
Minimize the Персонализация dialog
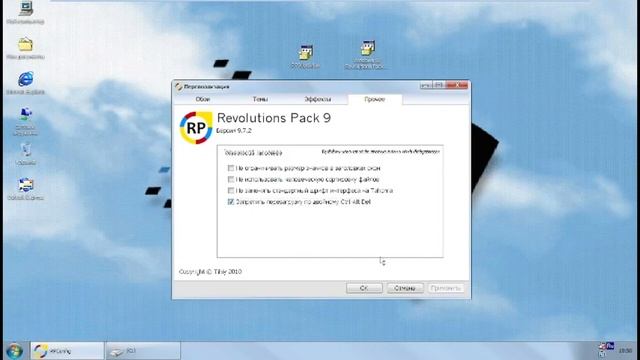(x=426, y=85)
